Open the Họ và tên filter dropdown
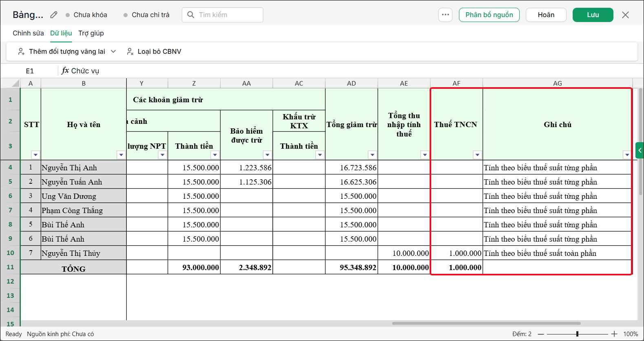The width and height of the screenshot is (644, 341). 121,155
